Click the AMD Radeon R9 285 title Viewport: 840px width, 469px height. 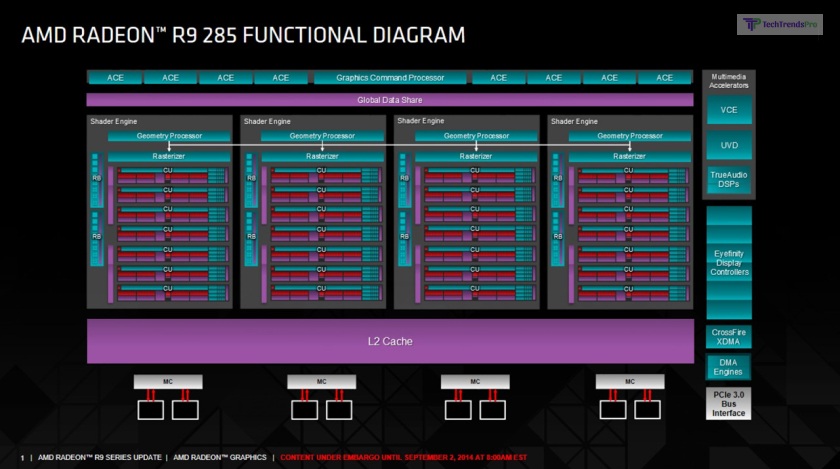(x=243, y=36)
